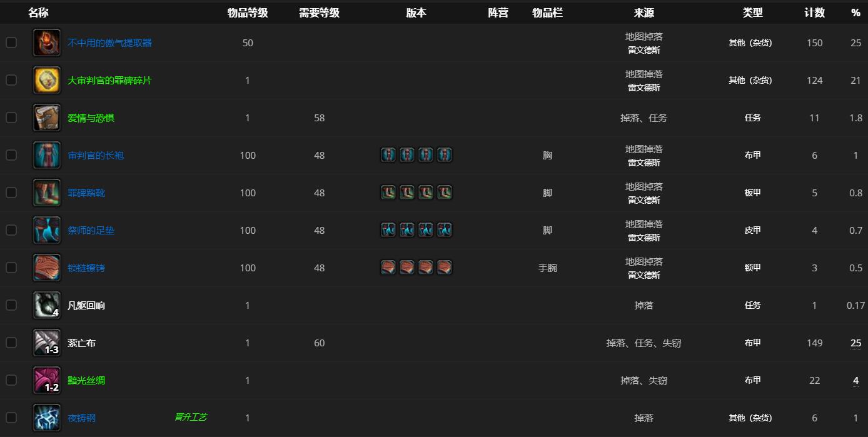Click the 锁链镣铐 wrist item icon
The width and height of the screenshot is (868, 437).
(x=47, y=268)
